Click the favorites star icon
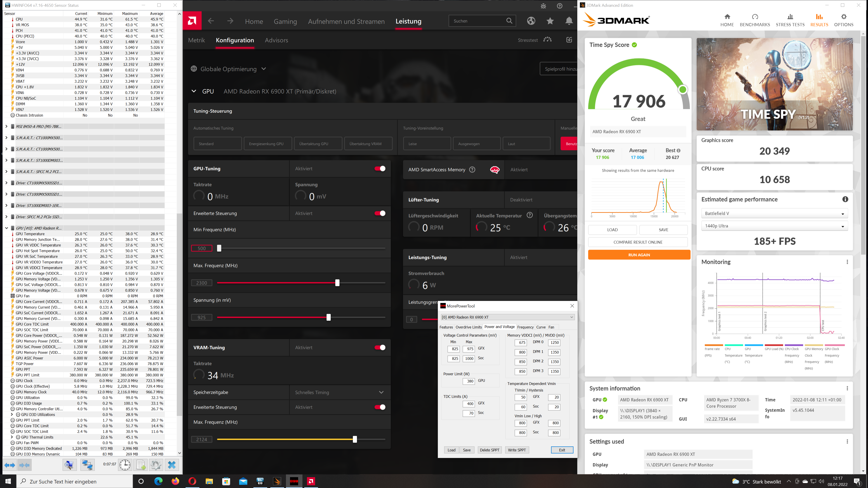This screenshot has height=488, width=868. [550, 21]
